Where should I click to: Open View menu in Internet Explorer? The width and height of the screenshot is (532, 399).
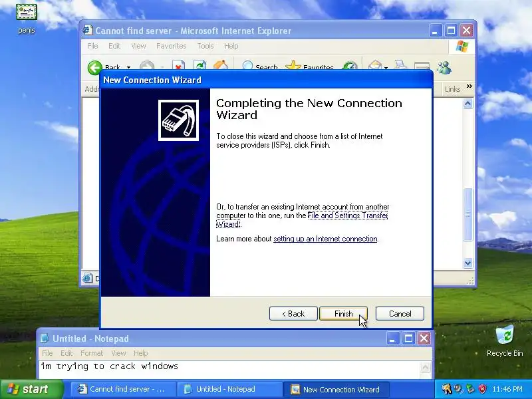click(x=138, y=46)
